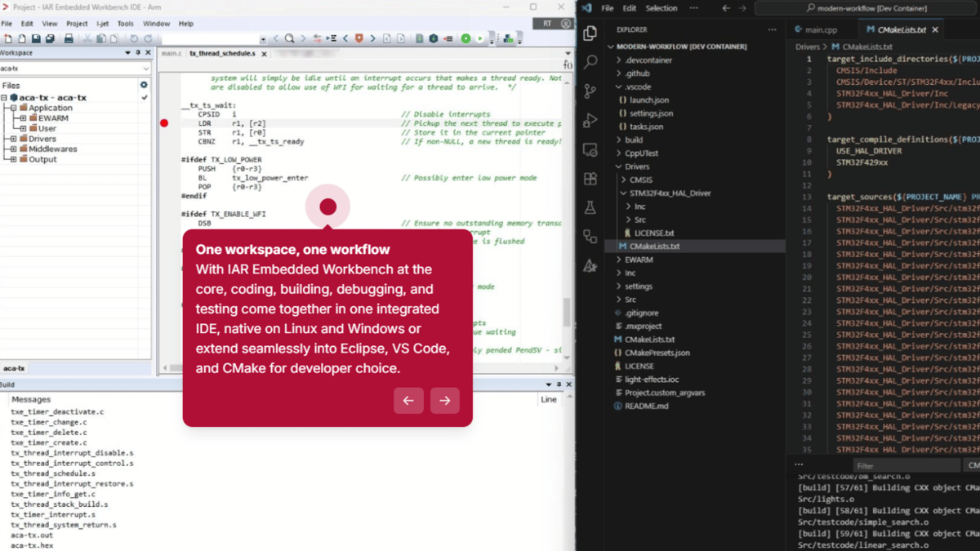Image resolution: width=980 pixels, height=551 pixels.
Task: Open README.md in VS Code Explorer
Action: tap(647, 406)
